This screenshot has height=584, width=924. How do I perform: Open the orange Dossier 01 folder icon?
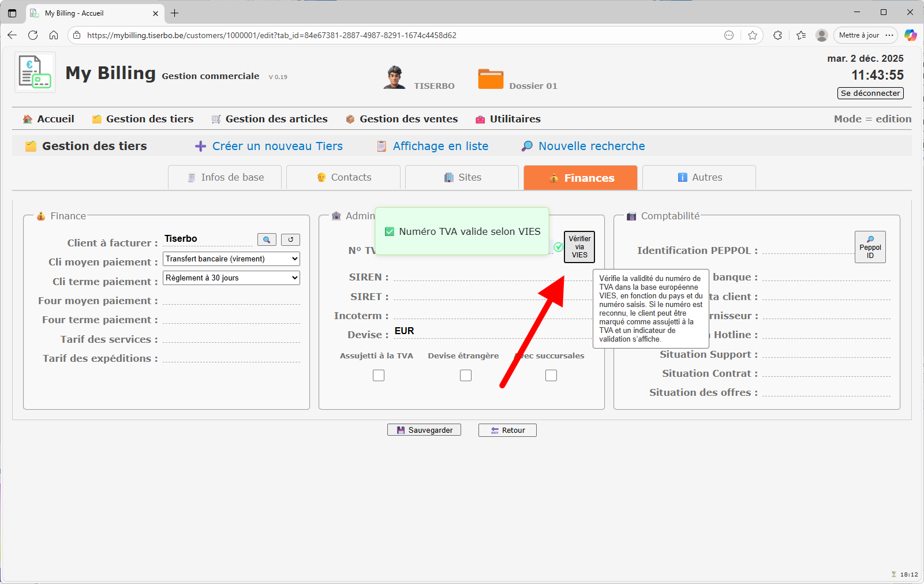(x=491, y=78)
